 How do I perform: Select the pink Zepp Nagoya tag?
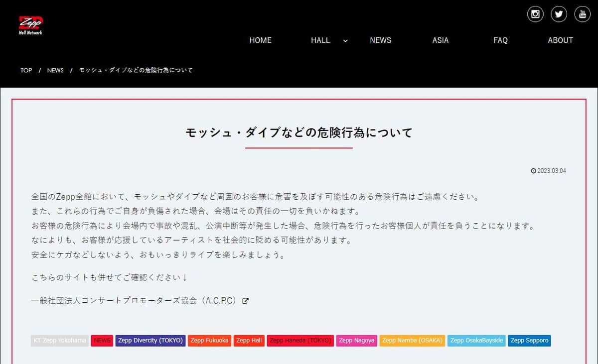[x=356, y=341]
